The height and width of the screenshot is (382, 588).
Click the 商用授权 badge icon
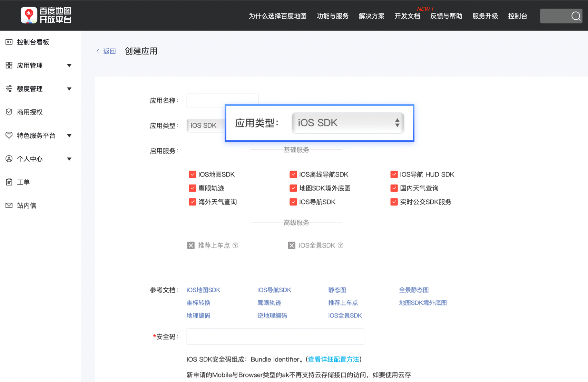(9, 112)
